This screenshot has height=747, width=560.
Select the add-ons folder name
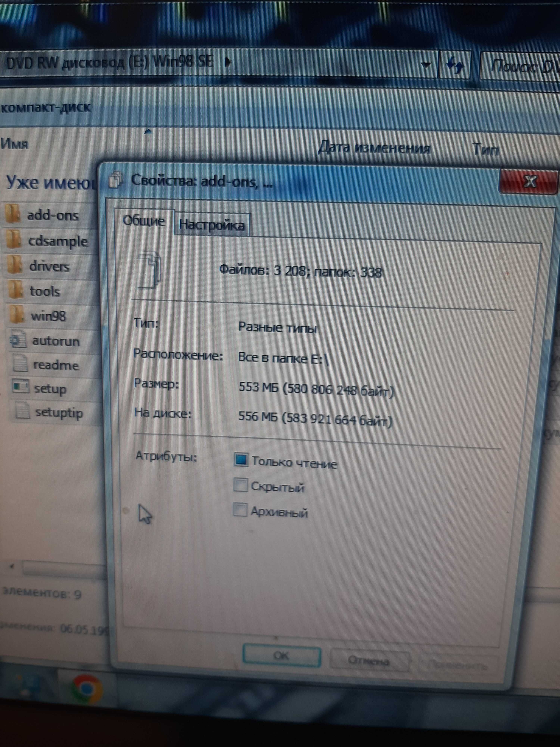[53, 215]
